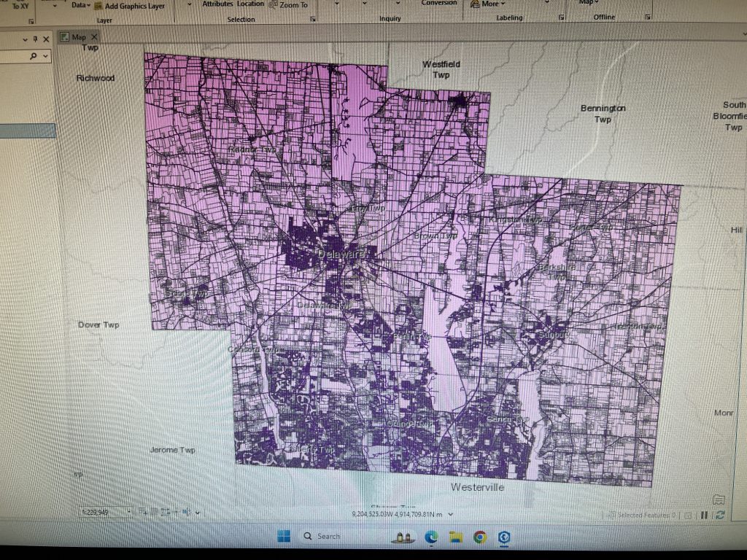Click the Conversion tool in the ribbon
The image size is (747, 560).
439,1
